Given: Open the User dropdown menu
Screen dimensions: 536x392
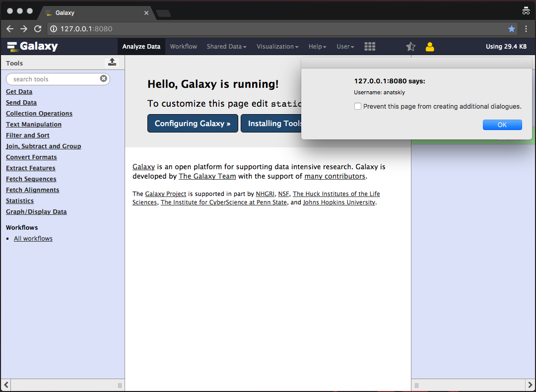Looking at the screenshot, I should pyautogui.click(x=345, y=47).
